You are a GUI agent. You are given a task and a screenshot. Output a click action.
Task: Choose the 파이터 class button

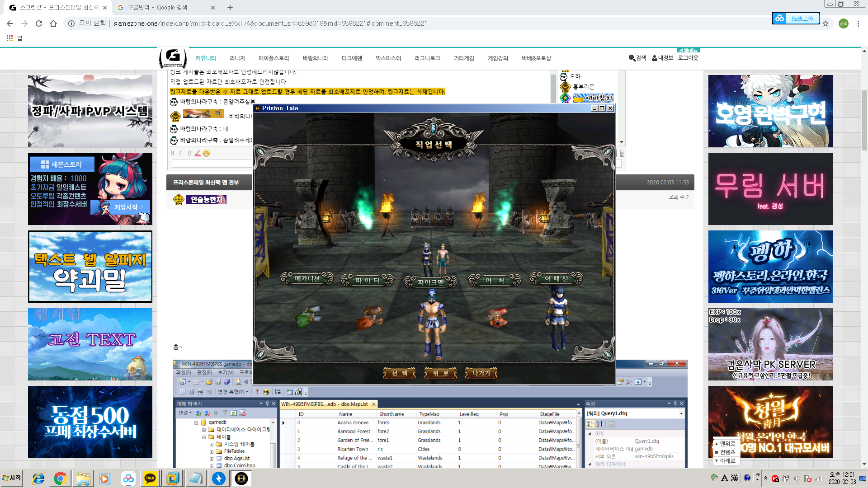click(367, 280)
